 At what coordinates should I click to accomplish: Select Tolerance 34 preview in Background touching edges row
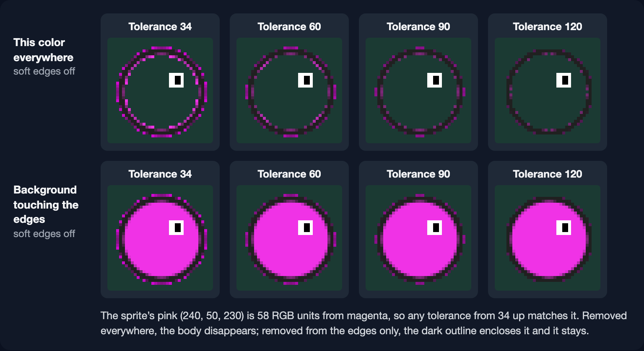160,238
